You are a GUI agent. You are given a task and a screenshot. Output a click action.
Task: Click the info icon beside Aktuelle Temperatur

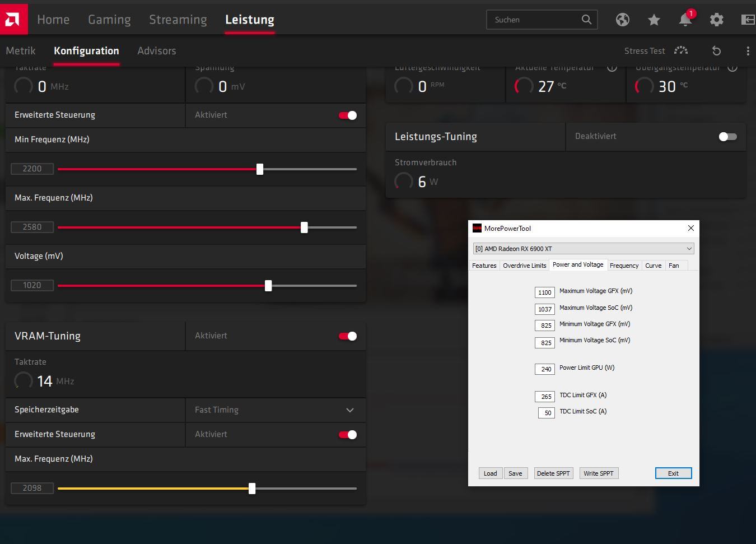[612, 68]
